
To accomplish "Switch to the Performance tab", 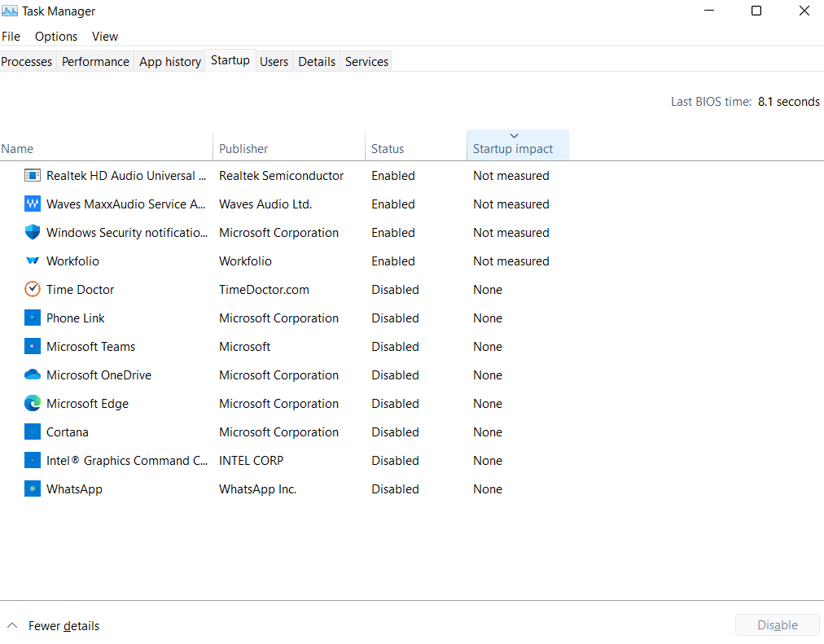I will coord(94,61).
